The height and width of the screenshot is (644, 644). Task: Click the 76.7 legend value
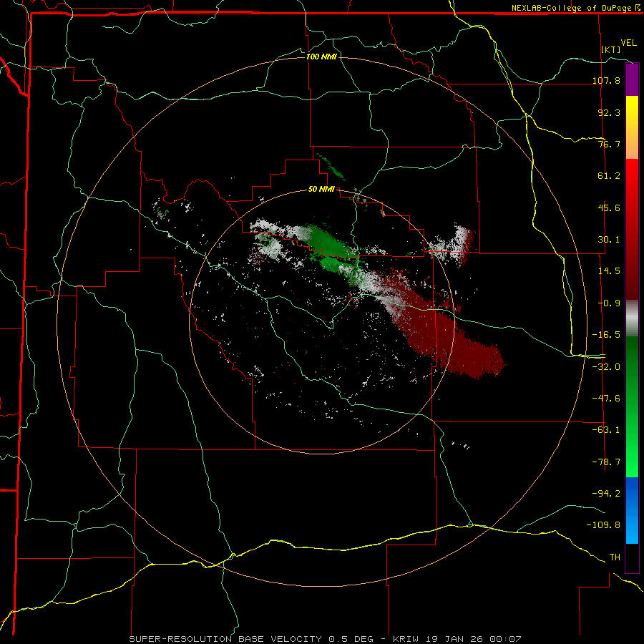tap(609, 144)
